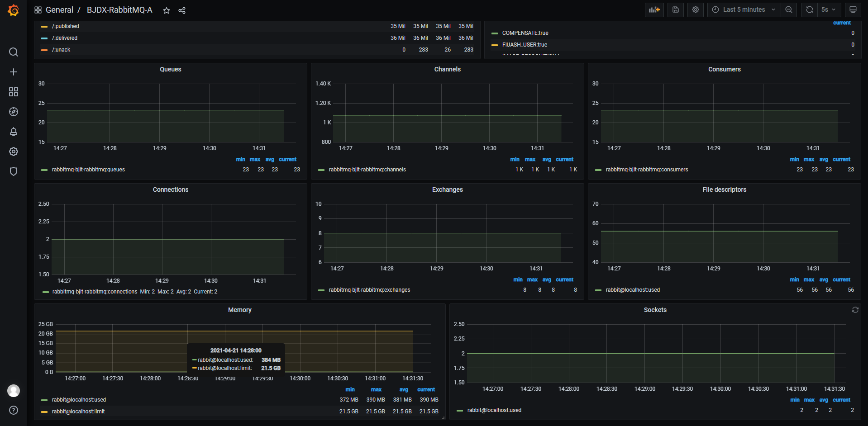
Task: Toggle the /:published legend series
Action: pyautogui.click(x=66, y=26)
